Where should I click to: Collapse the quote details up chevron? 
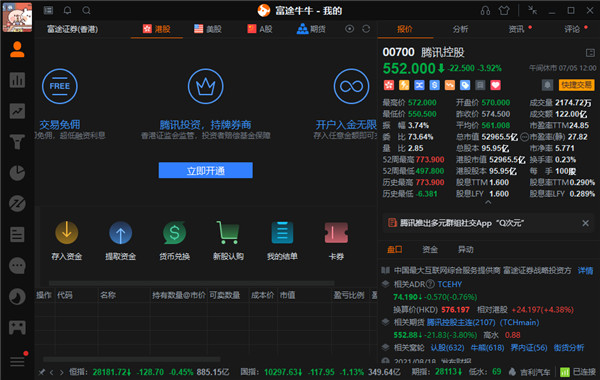coord(488,202)
